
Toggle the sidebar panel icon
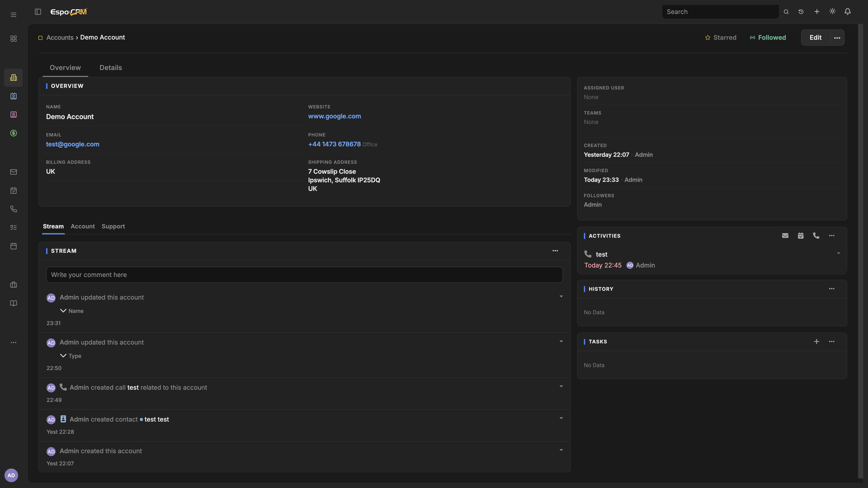[x=38, y=12]
